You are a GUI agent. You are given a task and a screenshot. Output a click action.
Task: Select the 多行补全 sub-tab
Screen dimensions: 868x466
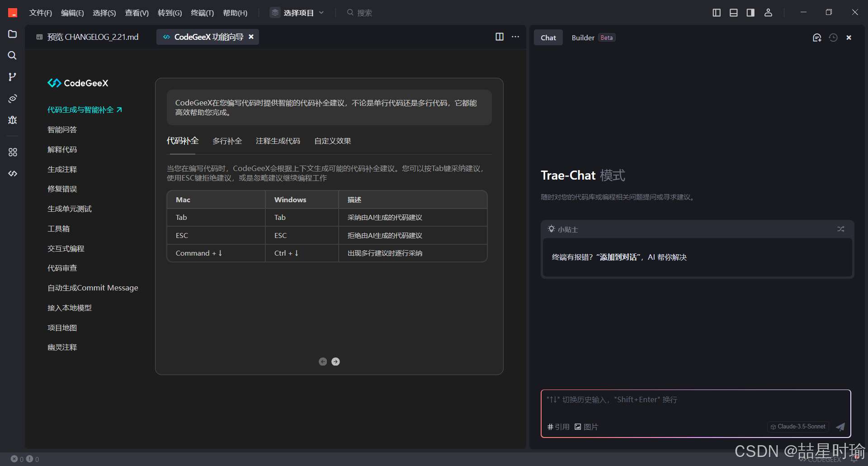pos(227,141)
